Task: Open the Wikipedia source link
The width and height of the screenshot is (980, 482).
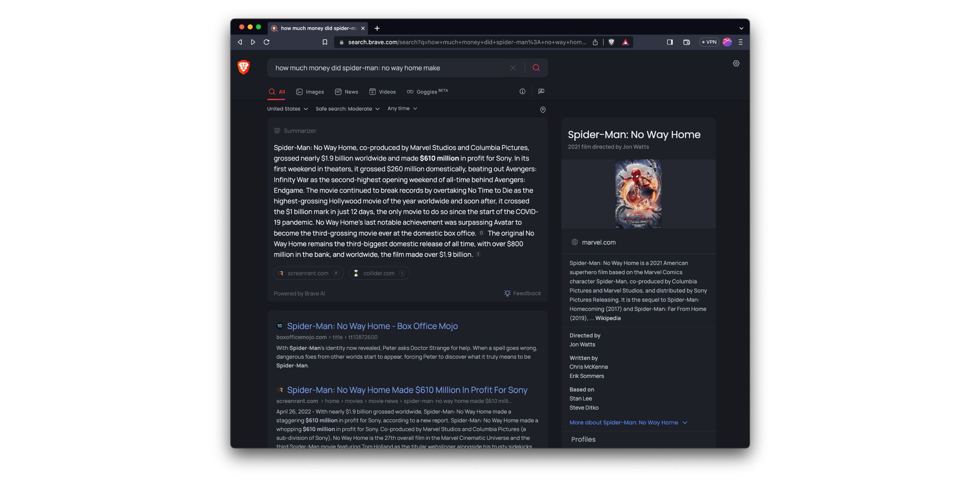Action: [608, 318]
